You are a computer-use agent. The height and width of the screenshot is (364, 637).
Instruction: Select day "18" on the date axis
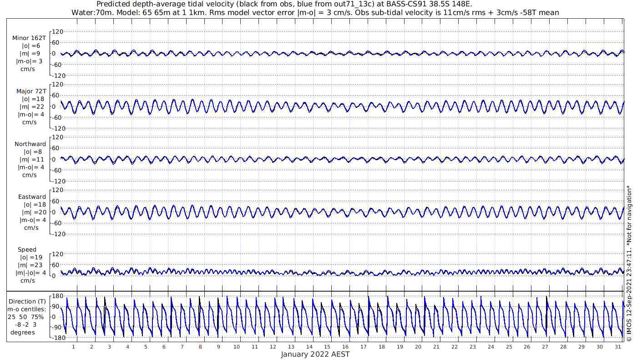382,347
